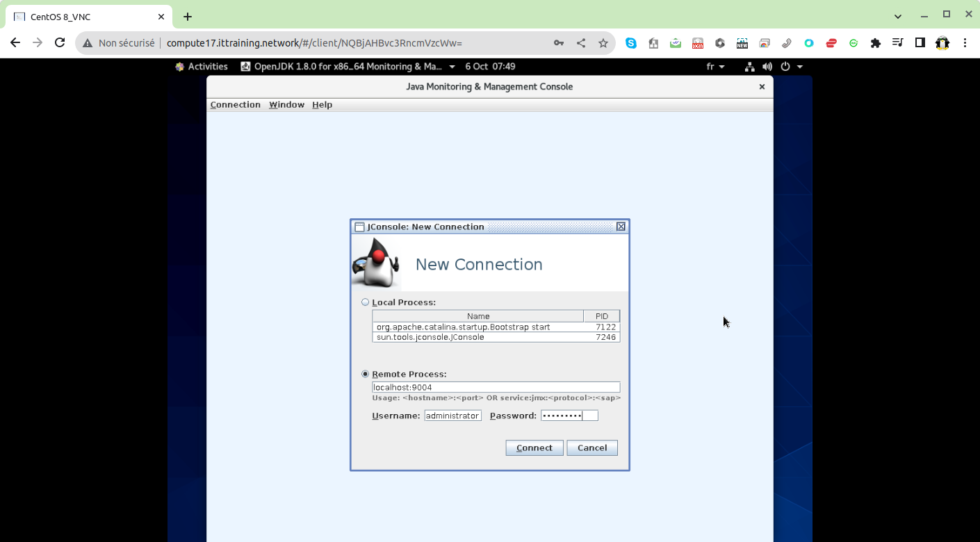Open the Window menu
980x542 pixels.
(x=287, y=105)
